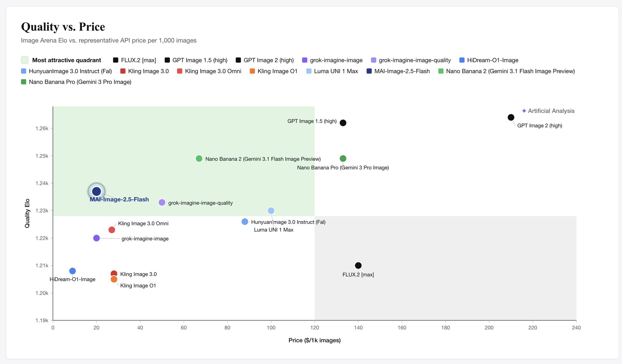Toggle HiDream-O1-Image legend entry

pyautogui.click(x=489, y=60)
